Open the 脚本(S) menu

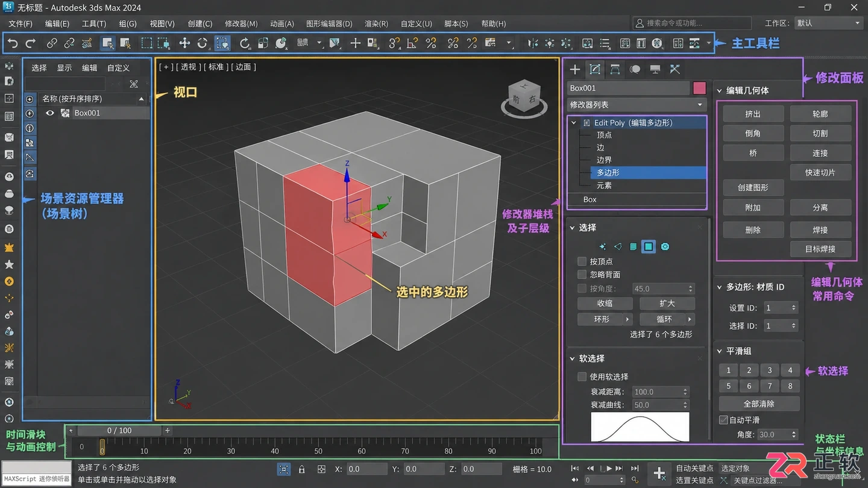456,23
